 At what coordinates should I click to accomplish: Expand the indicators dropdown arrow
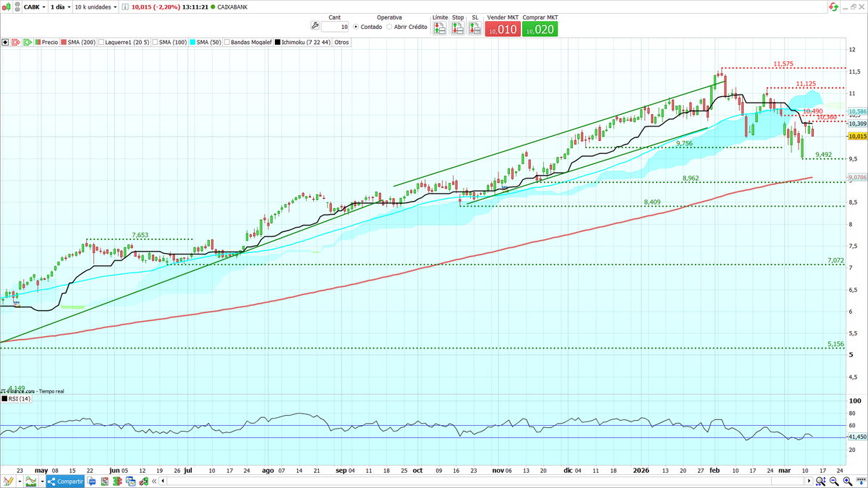(x=42, y=481)
